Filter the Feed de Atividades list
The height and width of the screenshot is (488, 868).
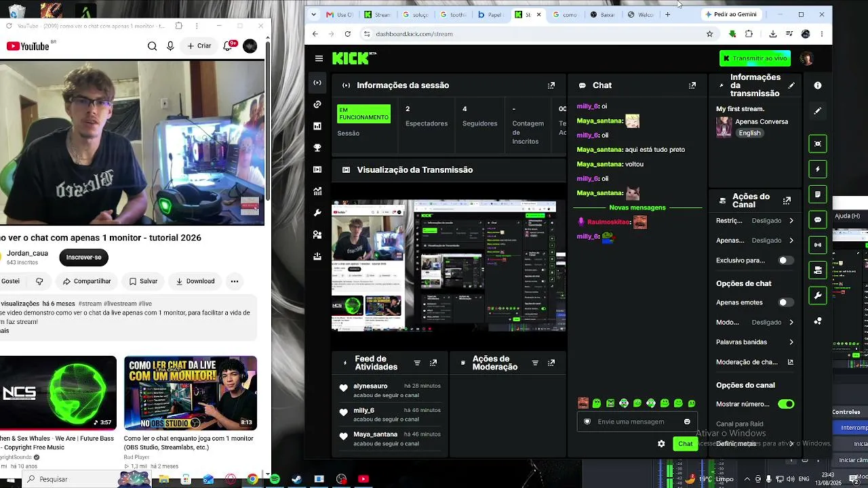(x=417, y=363)
